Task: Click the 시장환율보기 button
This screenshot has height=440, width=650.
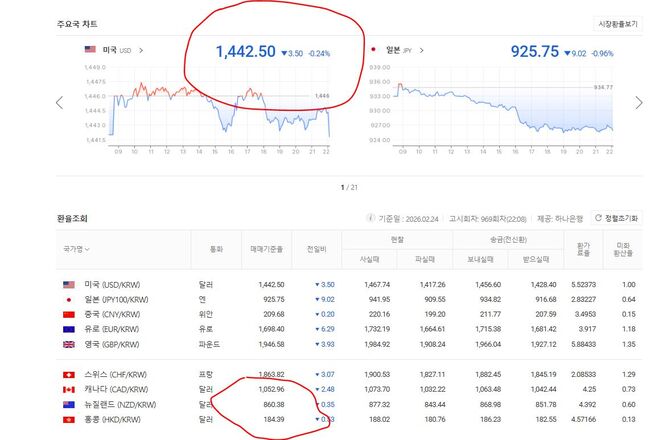Action: [x=617, y=23]
